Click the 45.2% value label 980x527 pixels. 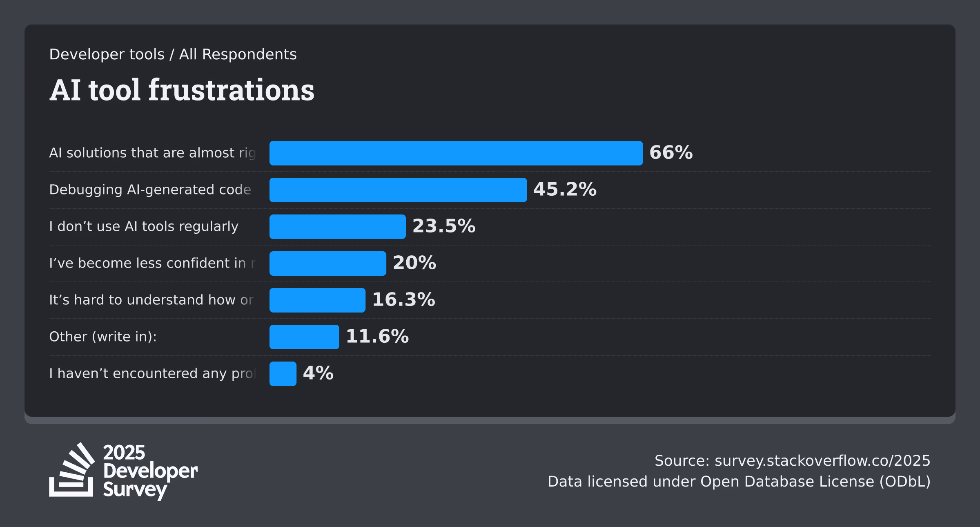click(x=565, y=190)
